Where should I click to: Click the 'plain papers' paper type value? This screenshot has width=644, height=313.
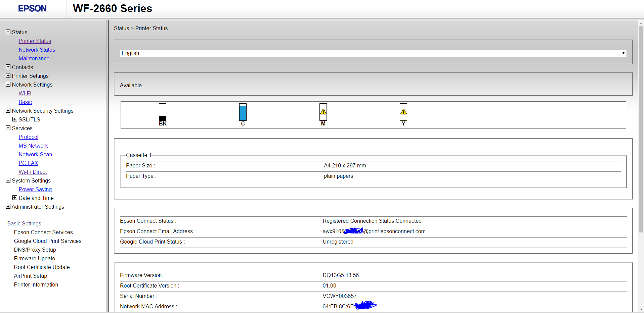(338, 176)
